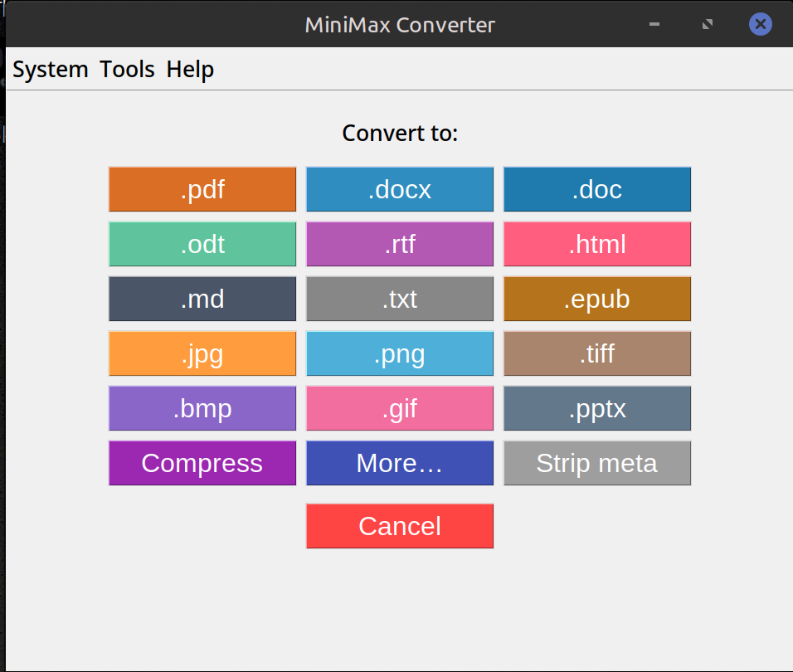Choose the pink .gif button

click(400, 408)
